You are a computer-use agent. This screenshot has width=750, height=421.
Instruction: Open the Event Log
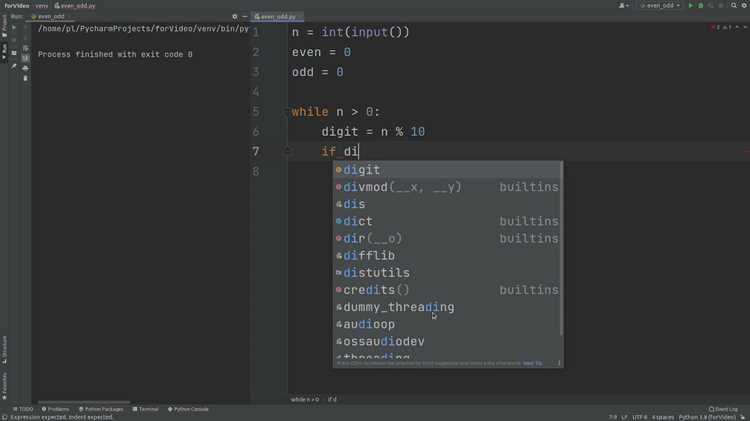723,409
